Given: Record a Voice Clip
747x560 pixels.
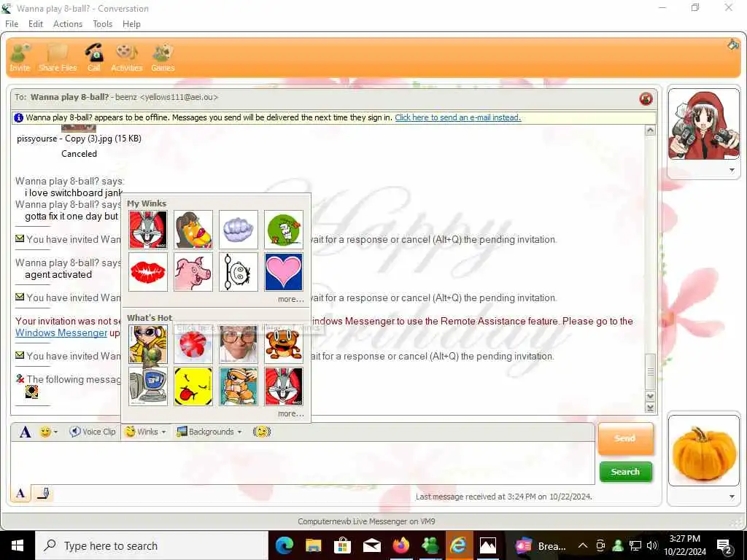Looking at the screenshot, I should point(93,432).
